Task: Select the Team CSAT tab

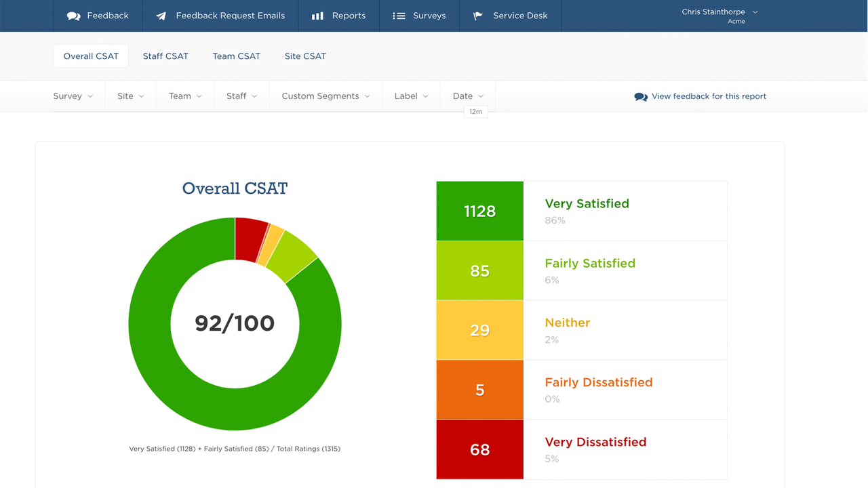Action: [x=236, y=56]
